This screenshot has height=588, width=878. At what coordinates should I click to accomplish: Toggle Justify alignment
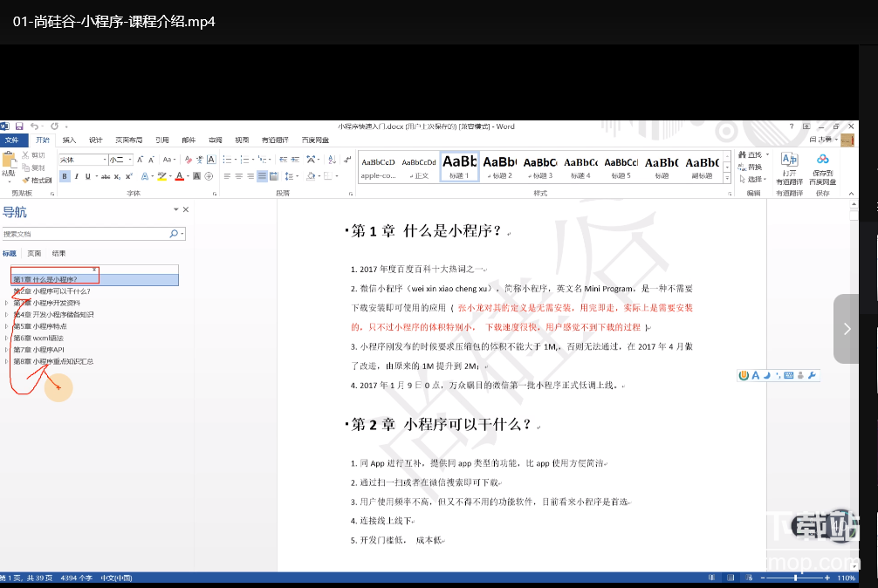(262, 176)
